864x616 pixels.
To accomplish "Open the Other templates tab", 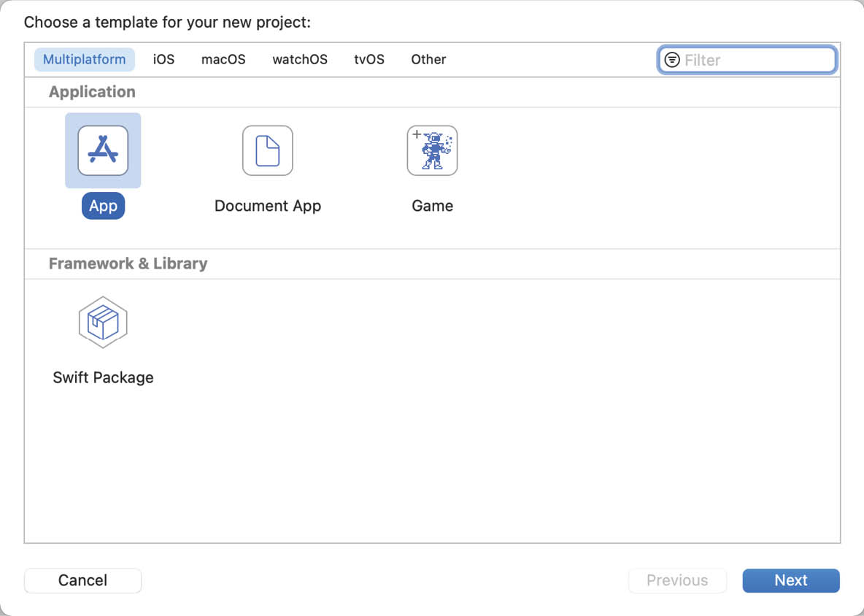I will pos(428,60).
